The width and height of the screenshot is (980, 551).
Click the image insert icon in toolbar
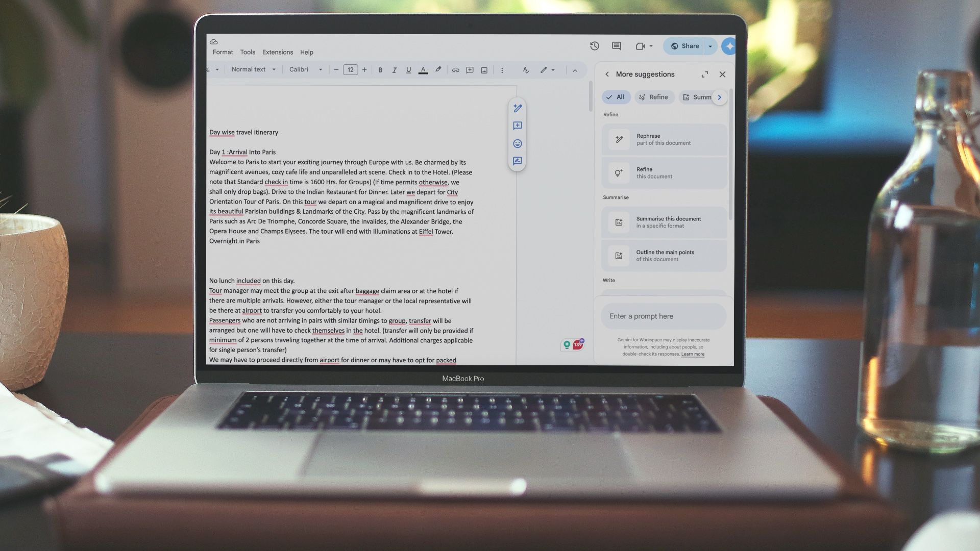point(484,70)
